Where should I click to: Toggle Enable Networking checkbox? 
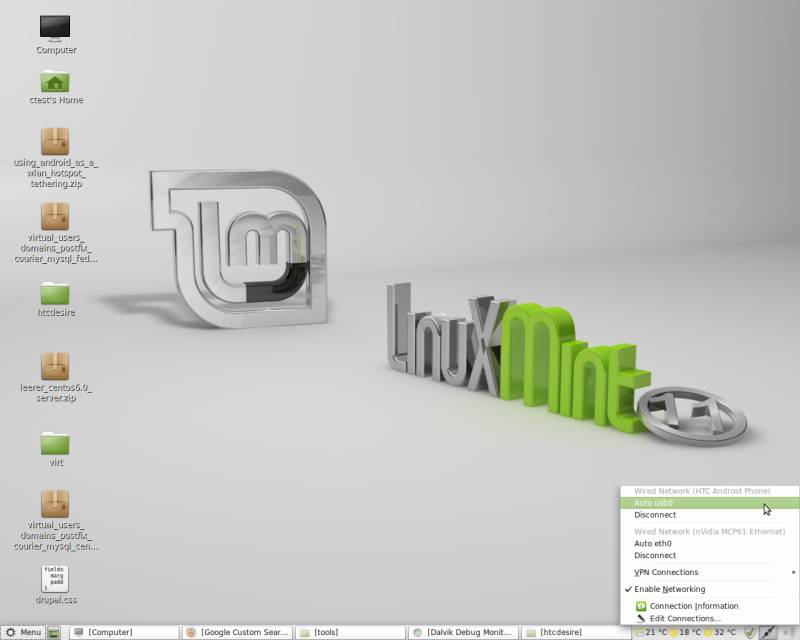(710, 589)
